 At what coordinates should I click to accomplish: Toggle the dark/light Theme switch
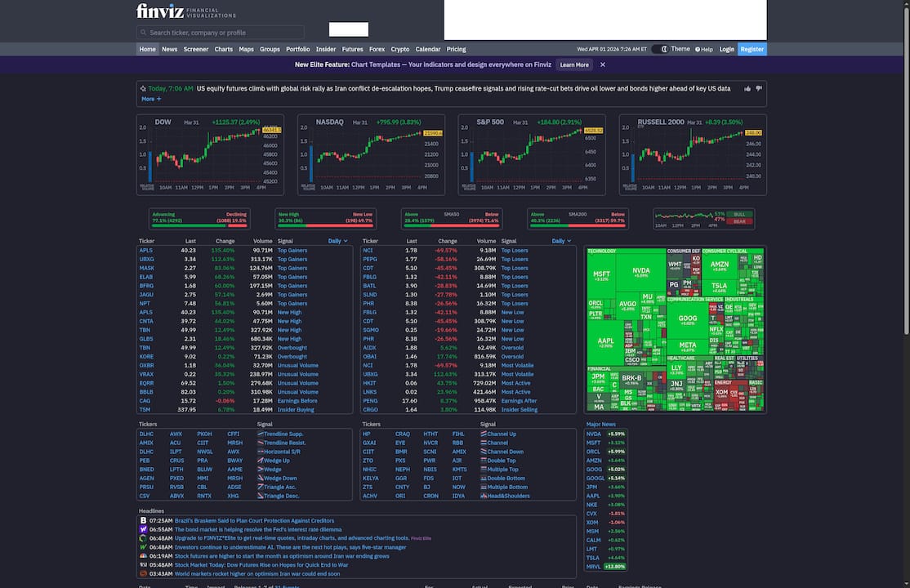(664, 49)
